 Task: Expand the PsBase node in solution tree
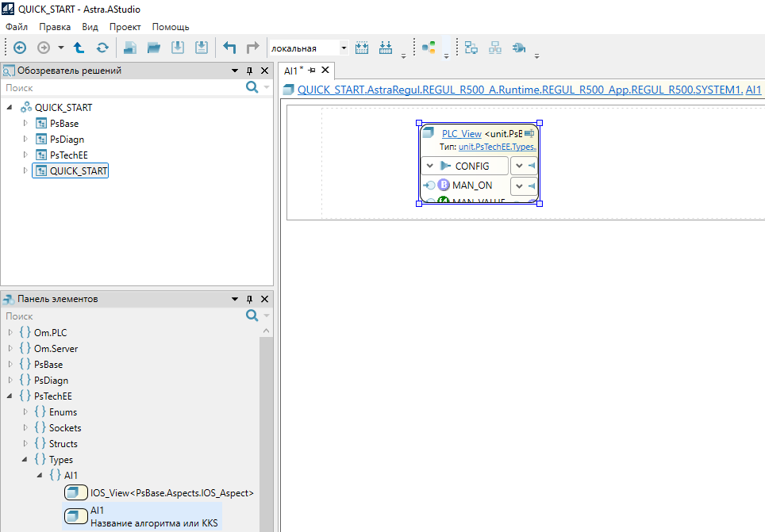[x=25, y=124]
